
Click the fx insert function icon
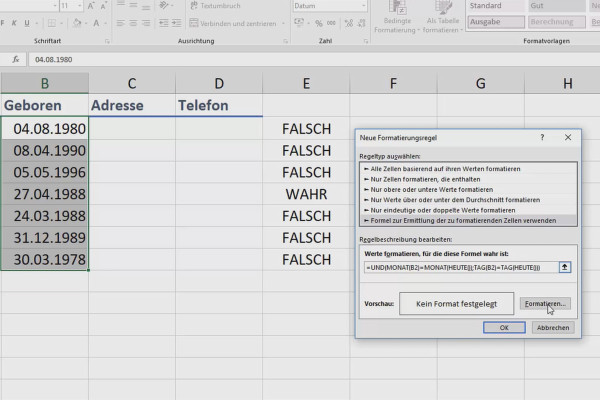click(x=15, y=59)
